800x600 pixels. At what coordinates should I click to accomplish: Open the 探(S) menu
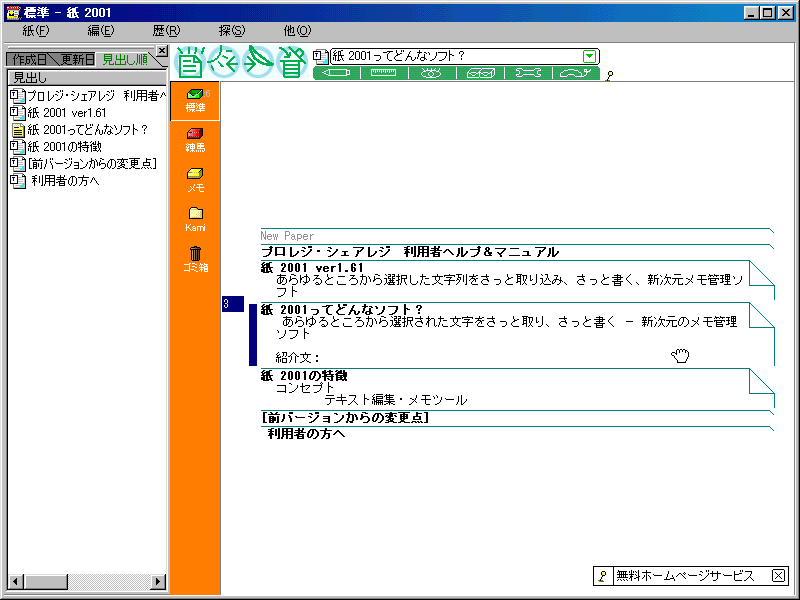232,31
